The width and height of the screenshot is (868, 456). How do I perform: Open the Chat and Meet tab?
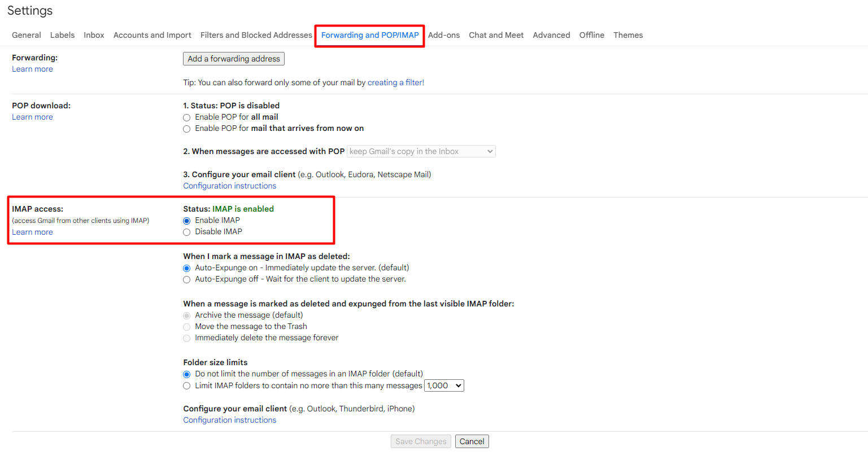[496, 35]
